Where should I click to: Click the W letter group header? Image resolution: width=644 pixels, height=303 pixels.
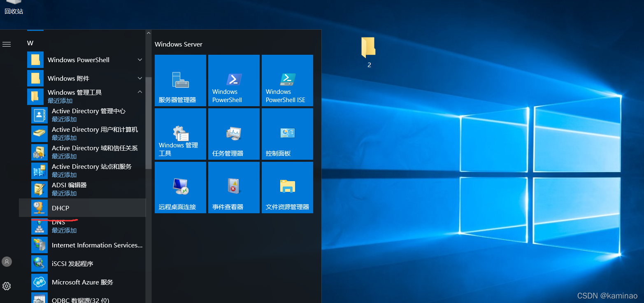tap(30, 43)
